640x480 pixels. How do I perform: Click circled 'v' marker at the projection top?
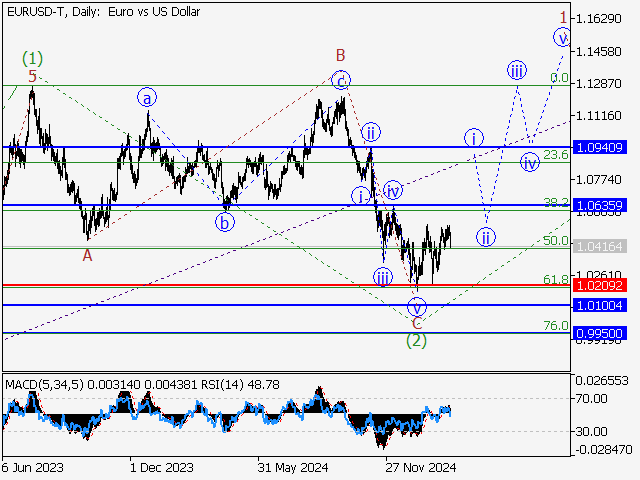[563, 38]
